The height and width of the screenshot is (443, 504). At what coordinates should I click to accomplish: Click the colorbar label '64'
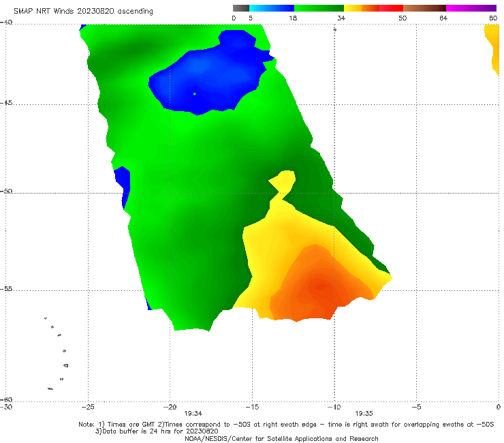(443, 18)
